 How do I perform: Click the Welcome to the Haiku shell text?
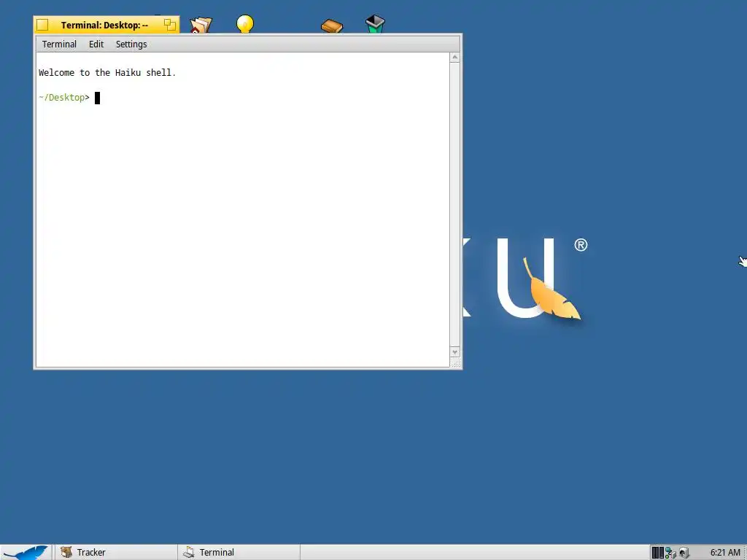[107, 72]
